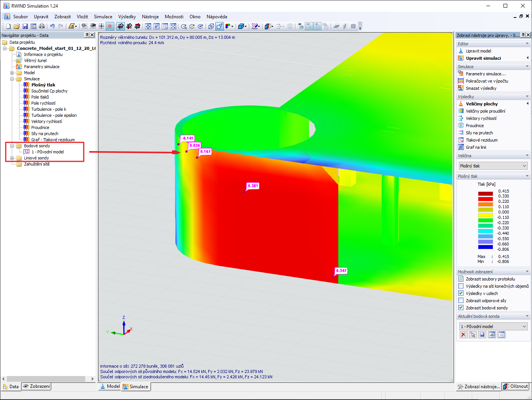Click the print preview toolbar icon
This screenshot has height=400, width=532.
click(x=33, y=26)
